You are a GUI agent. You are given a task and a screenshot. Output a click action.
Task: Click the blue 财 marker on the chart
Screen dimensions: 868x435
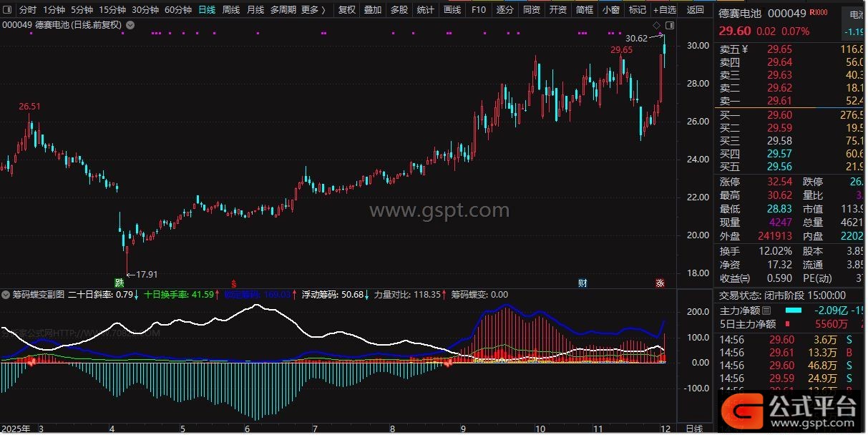583,283
